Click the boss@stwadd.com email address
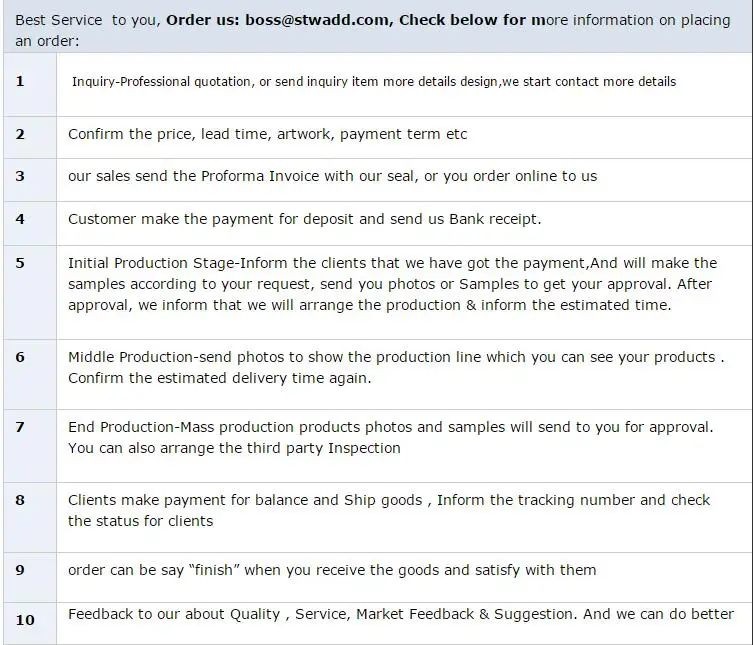 (x=317, y=20)
